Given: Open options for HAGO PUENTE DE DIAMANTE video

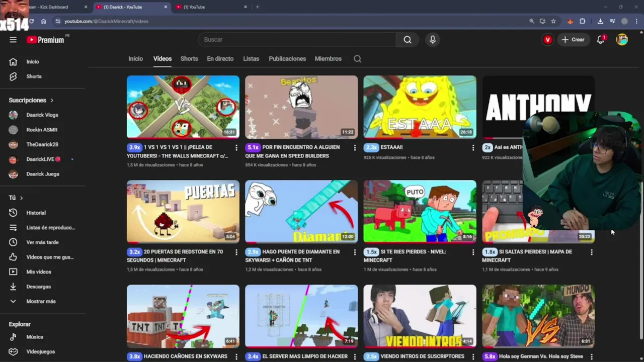Looking at the screenshot, I should click(x=355, y=252).
